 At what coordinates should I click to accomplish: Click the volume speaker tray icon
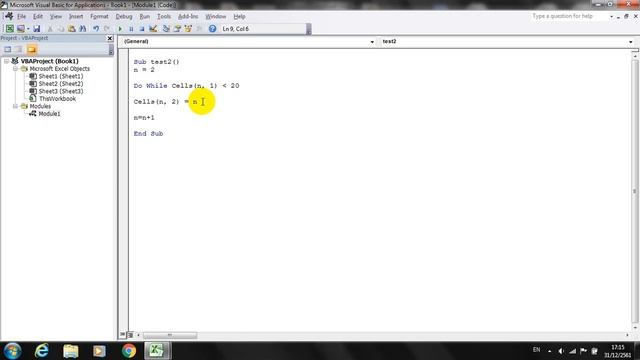(561, 351)
